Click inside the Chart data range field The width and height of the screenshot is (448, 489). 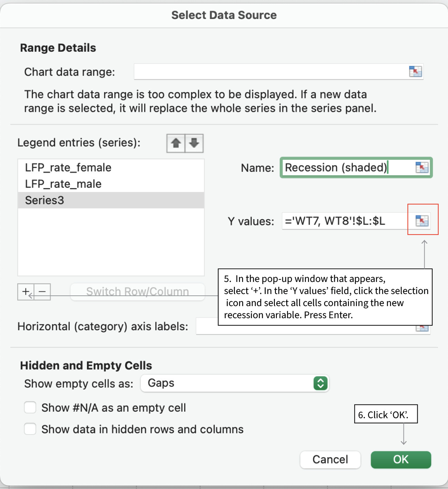(269, 72)
